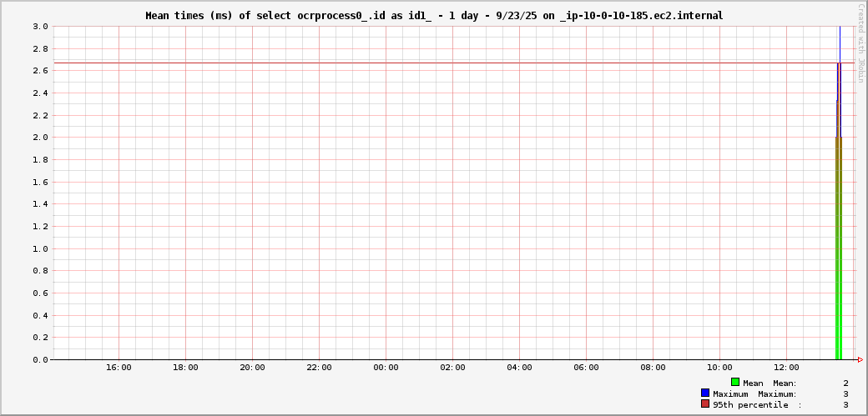Screen dimensions: 868x416
Task: Click the 0.0 y-axis label
Action: point(40,359)
